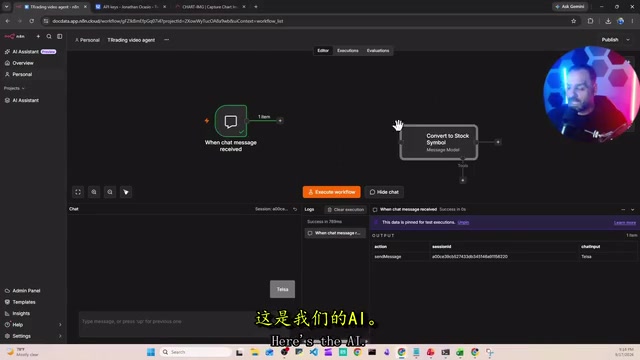Viewport: 640px width, 360px height.
Task: Click workflow name TRrading video agent
Action: pyautogui.click(x=131, y=40)
